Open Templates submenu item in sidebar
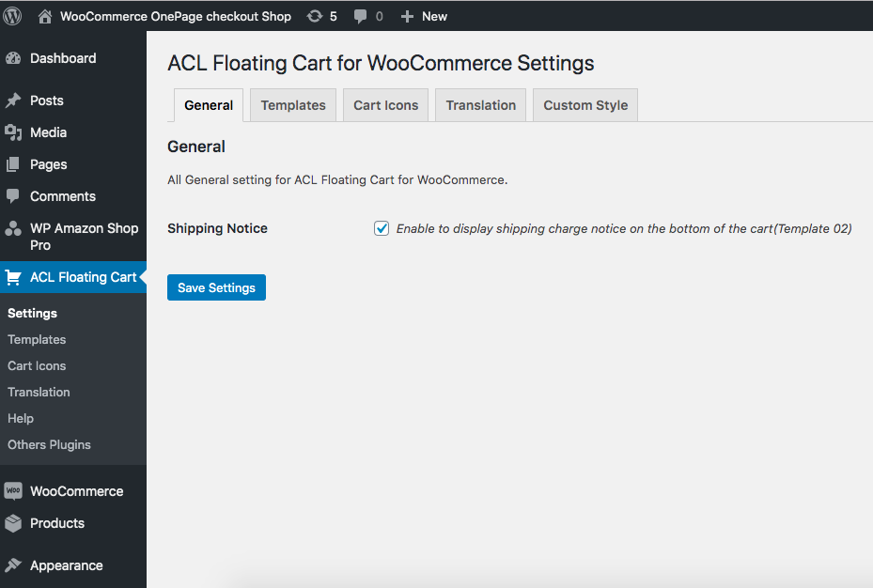 (37, 339)
